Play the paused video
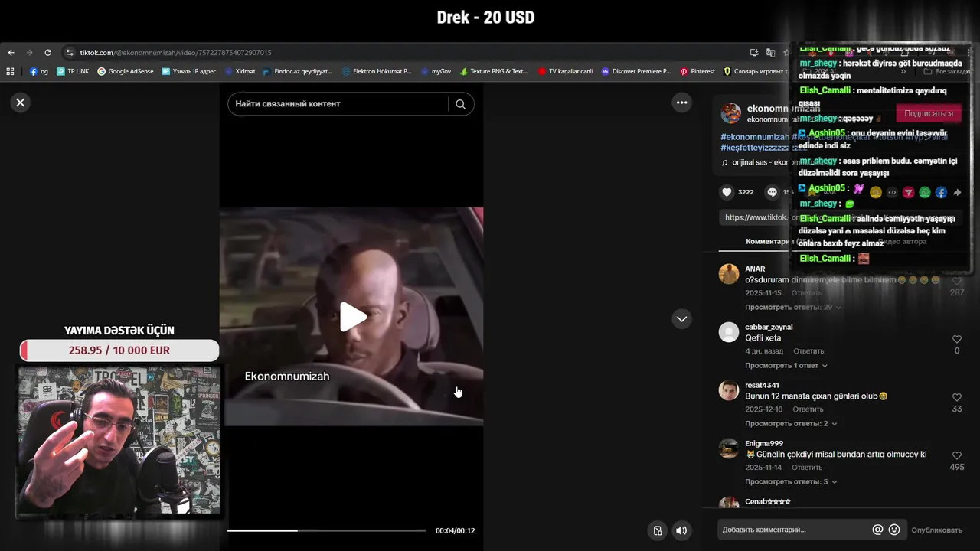980x551 pixels. pyautogui.click(x=352, y=317)
